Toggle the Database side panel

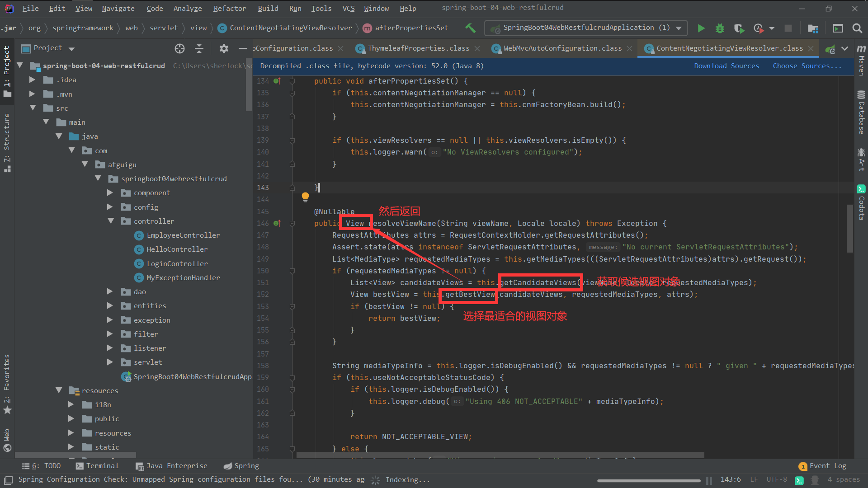(x=861, y=113)
